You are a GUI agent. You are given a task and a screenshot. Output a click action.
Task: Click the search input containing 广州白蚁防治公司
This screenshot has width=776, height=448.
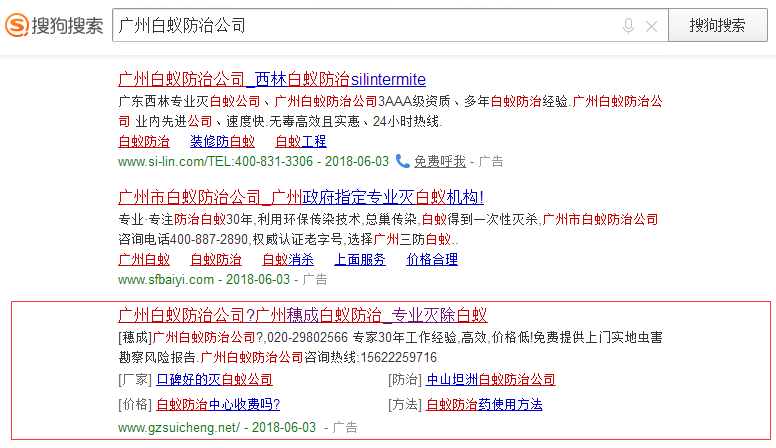[360, 26]
